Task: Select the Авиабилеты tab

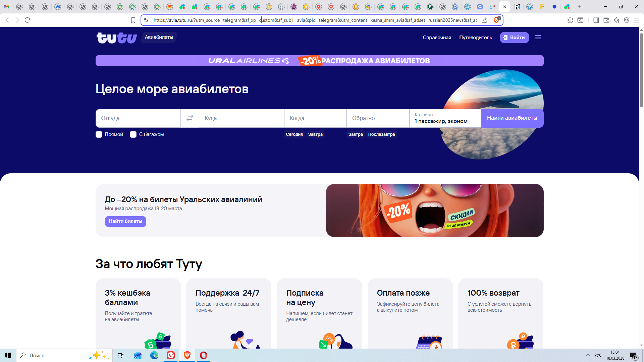Action: [159, 37]
